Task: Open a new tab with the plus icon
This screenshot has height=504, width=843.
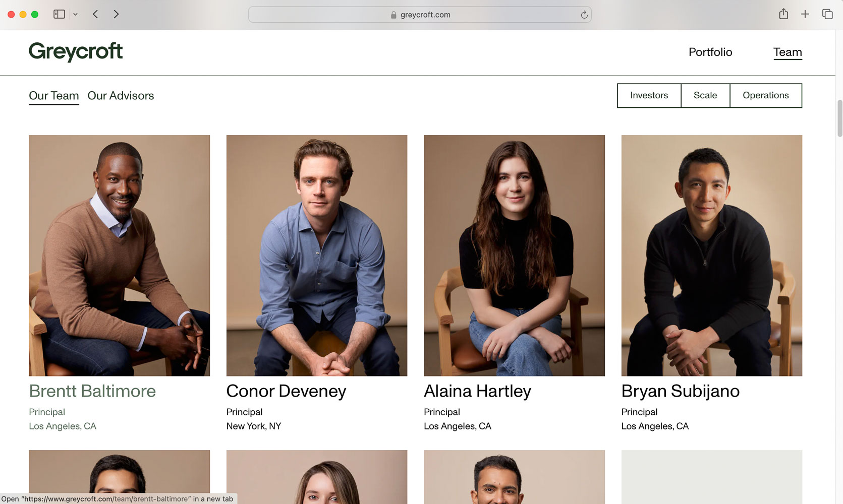Action: [805, 14]
